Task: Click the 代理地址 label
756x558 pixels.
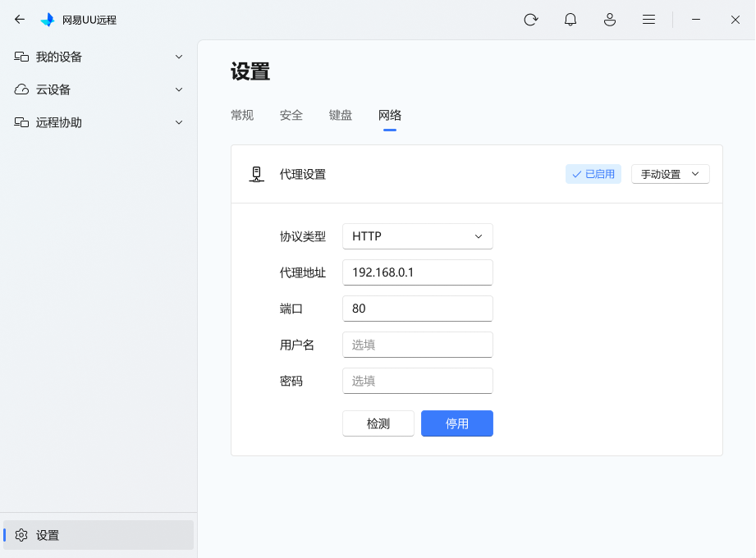Action: point(303,272)
